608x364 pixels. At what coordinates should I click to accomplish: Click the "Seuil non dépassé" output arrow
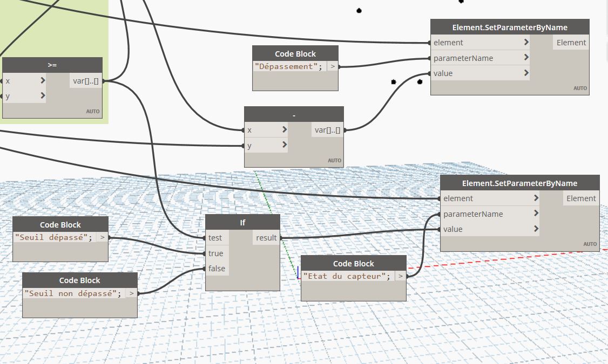tap(132, 293)
